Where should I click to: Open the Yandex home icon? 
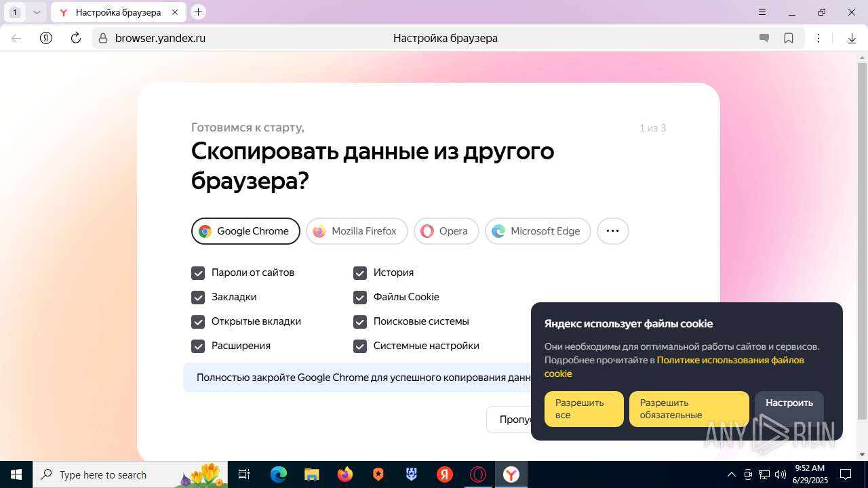tap(46, 38)
